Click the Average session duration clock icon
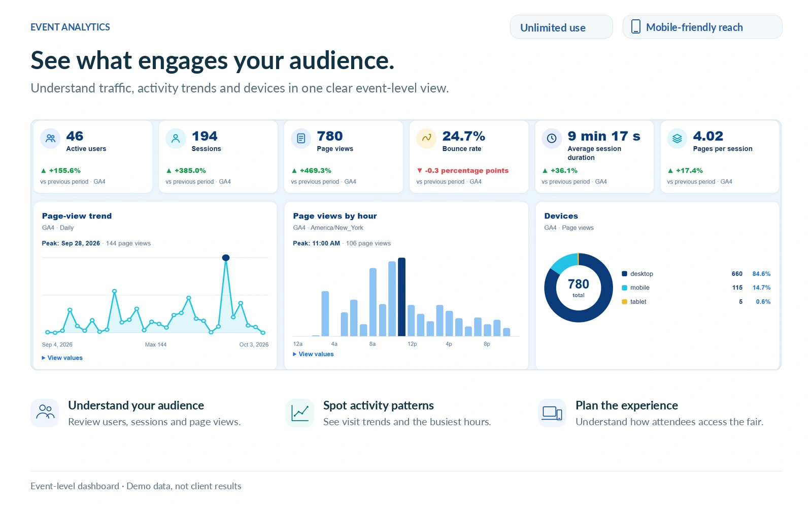This screenshot has height=508, width=812. (x=552, y=138)
